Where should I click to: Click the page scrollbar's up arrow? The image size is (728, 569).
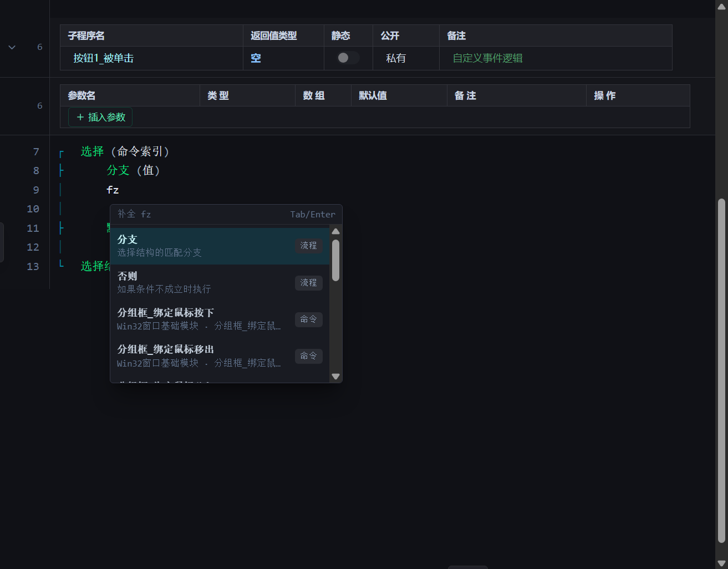[x=721, y=6]
